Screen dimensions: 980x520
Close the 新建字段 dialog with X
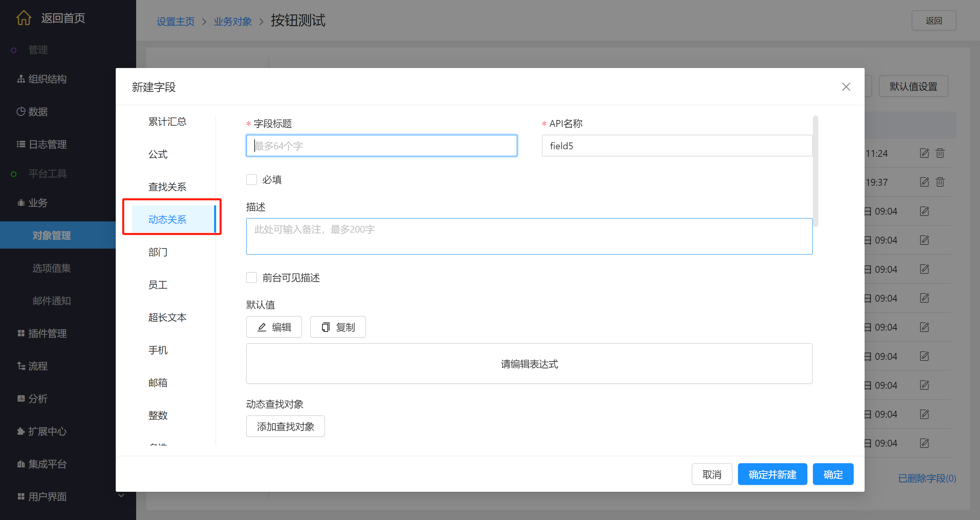846,87
